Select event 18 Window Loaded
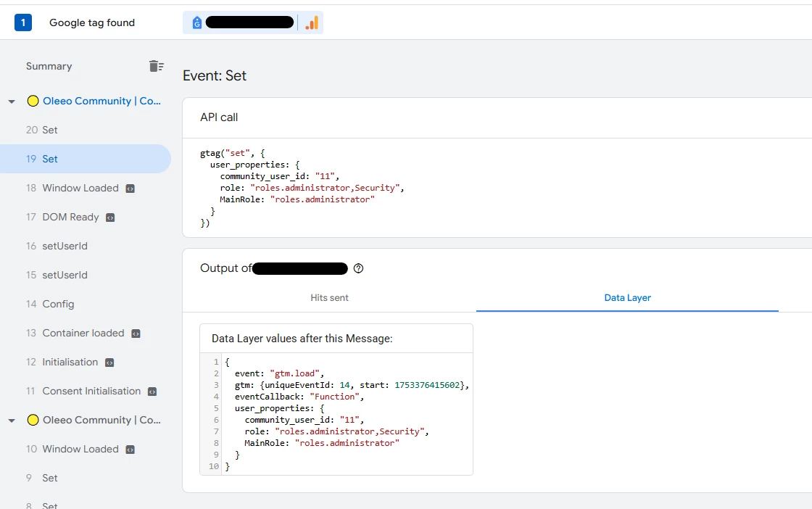 tap(86, 188)
